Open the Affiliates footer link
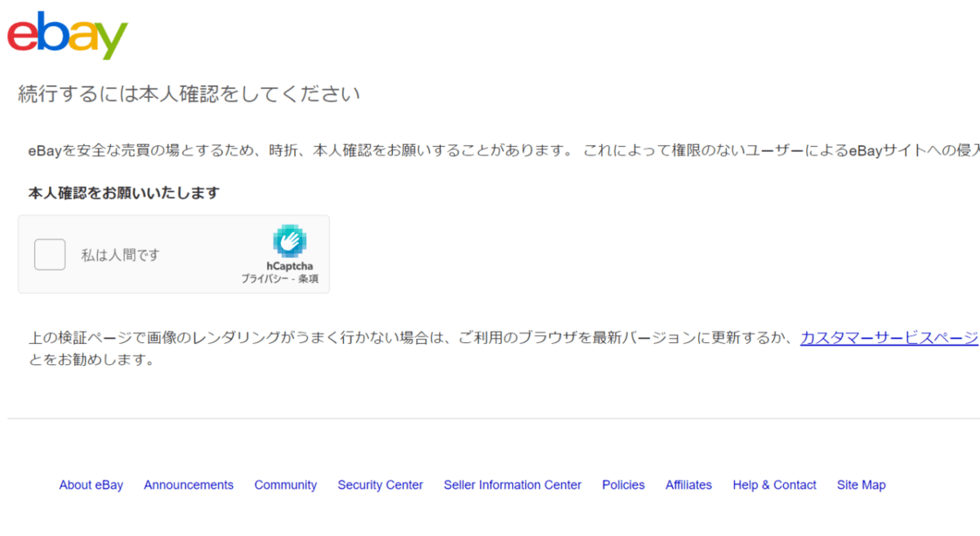Screen dimensions: 980x536 (x=688, y=485)
